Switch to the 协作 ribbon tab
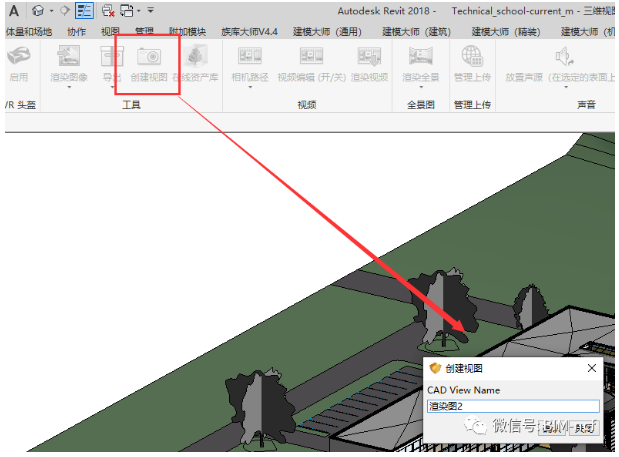The width and height of the screenshot is (619, 457). tap(77, 32)
